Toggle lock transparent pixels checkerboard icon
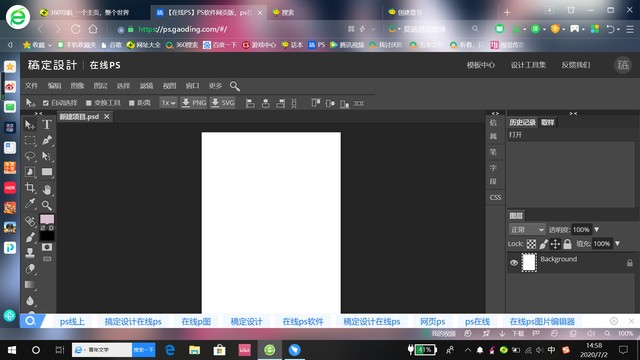 [531, 244]
